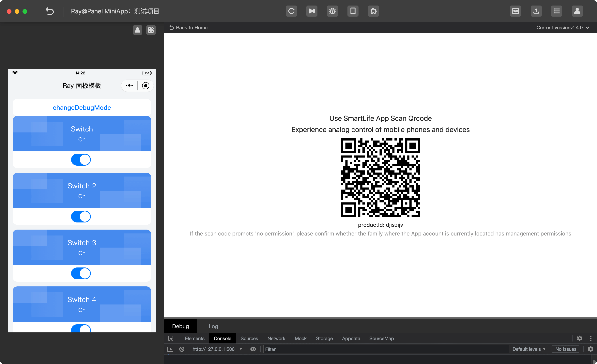Click the changeDebugMode button
This screenshot has height=364, width=597.
[82, 108]
